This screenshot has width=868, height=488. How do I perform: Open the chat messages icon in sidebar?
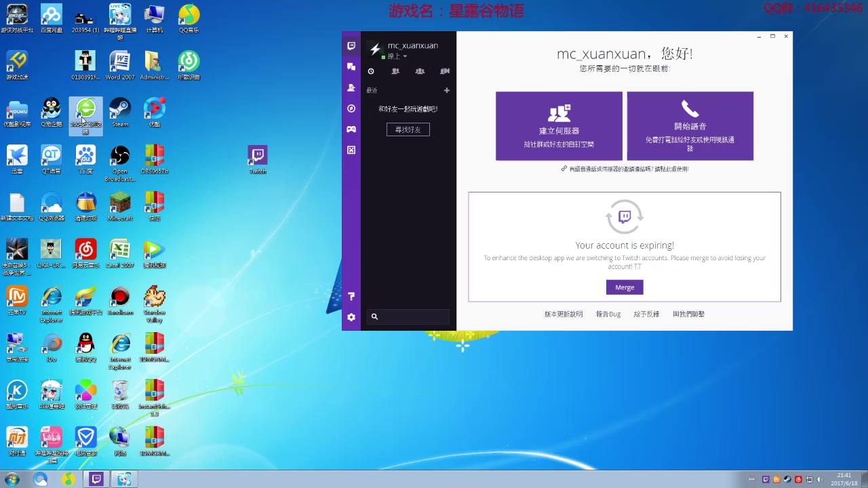[351, 66]
